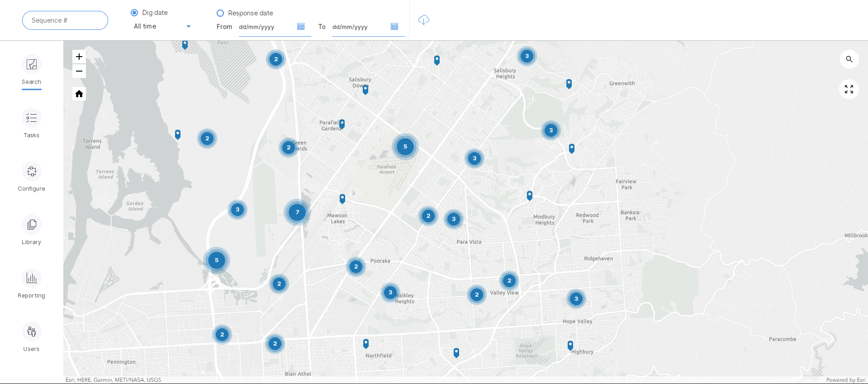This screenshot has height=384, width=868.
Task: Open the Reporting section
Action: click(32, 283)
